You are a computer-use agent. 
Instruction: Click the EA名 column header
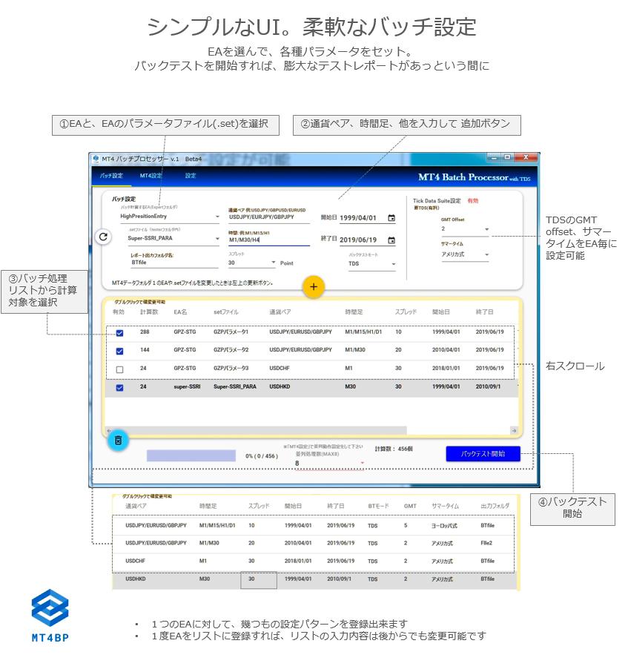tap(180, 312)
